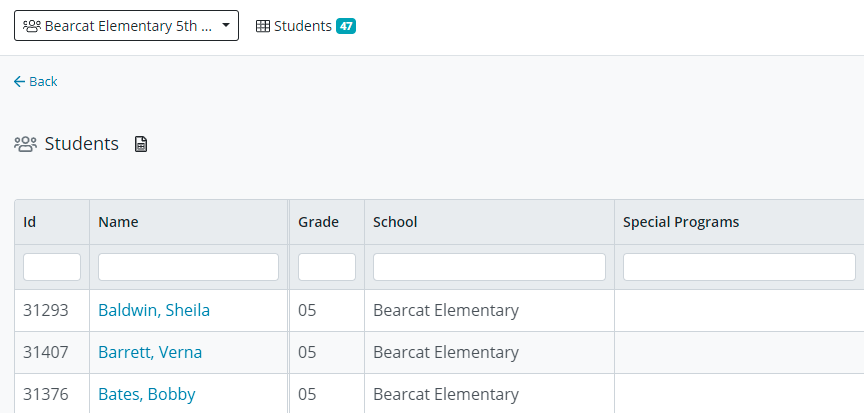Click the School filter input box
The height and width of the screenshot is (413, 864).
coord(489,267)
